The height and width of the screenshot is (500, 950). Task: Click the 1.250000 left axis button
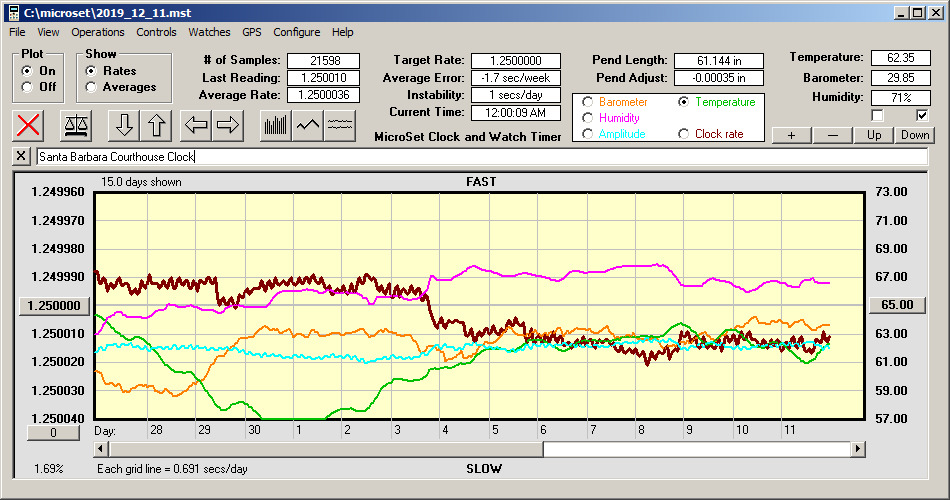click(54, 305)
